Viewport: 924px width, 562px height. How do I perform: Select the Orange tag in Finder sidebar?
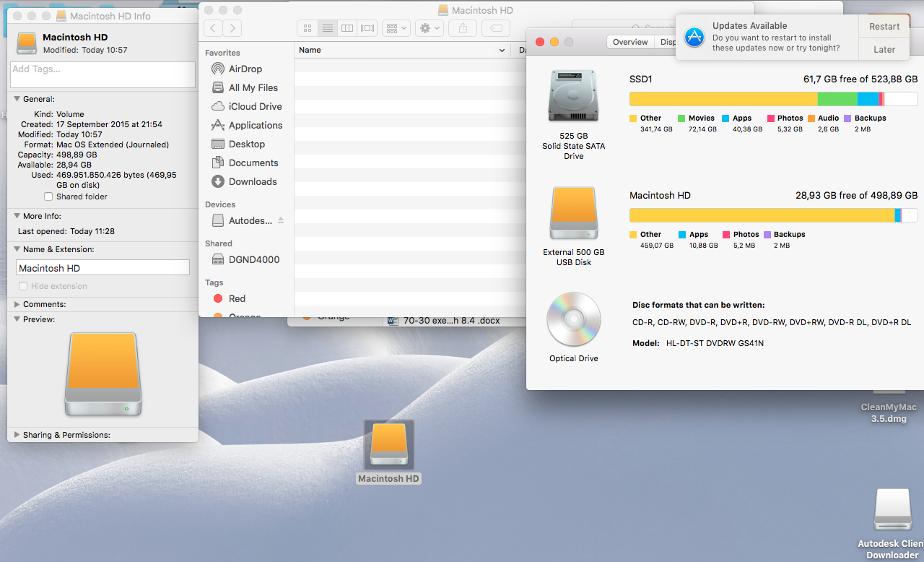pos(237,316)
